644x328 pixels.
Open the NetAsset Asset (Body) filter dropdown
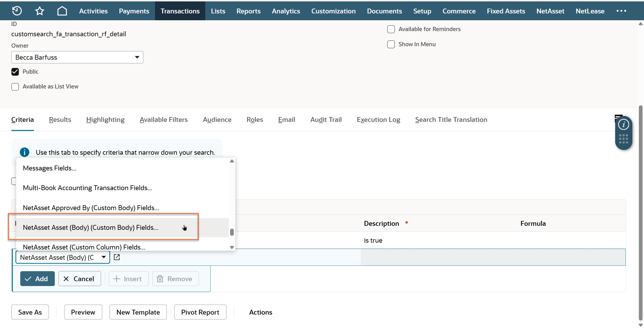pos(63,257)
